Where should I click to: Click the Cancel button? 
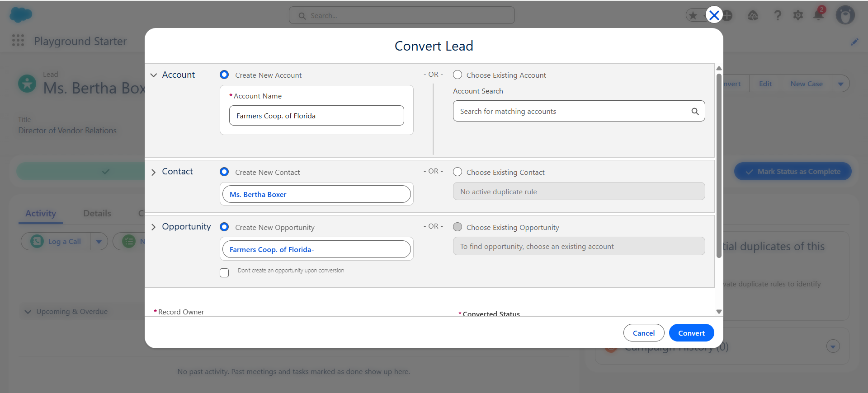coord(644,333)
